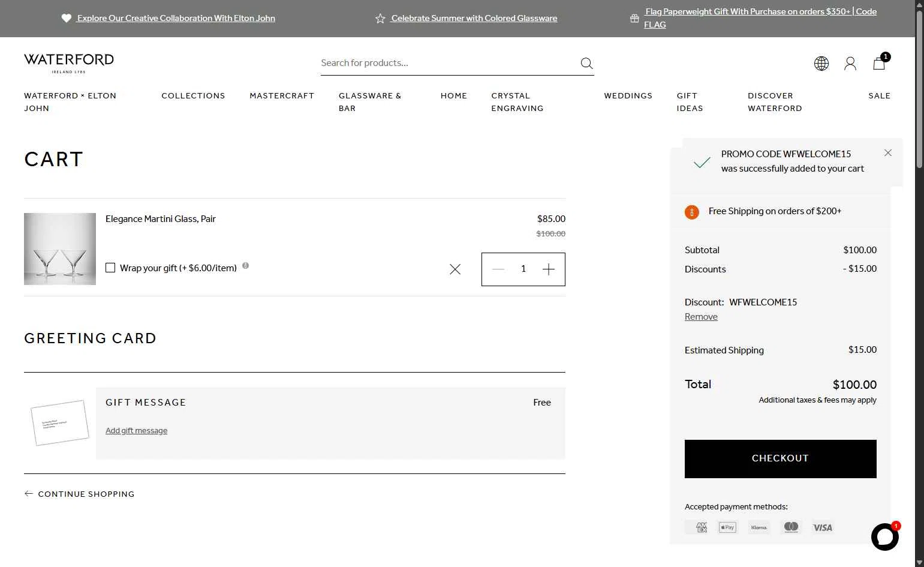Image resolution: width=924 pixels, height=567 pixels.
Task: Click the martini glass product thumbnail
Action: pyautogui.click(x=60, y=248)
